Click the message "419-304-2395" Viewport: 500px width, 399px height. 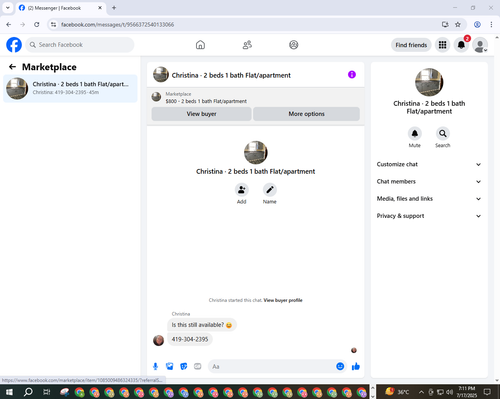point(190,339)
